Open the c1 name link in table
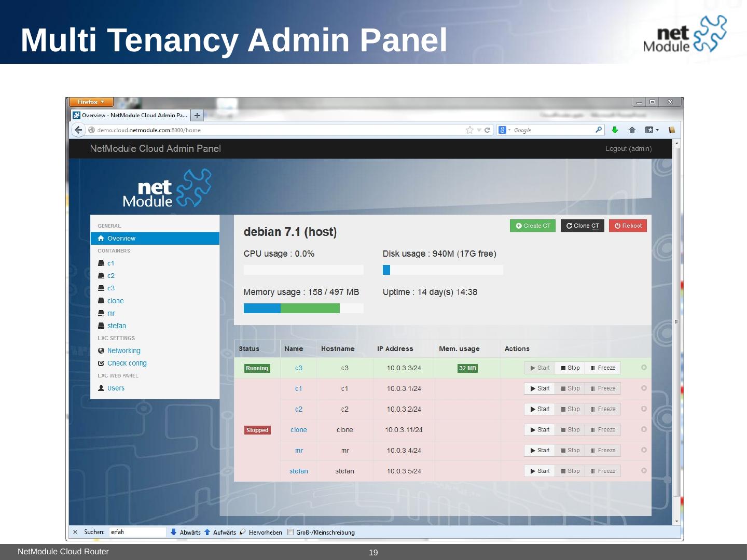Viewport: 747px width, 560px height. pos(299,388)
